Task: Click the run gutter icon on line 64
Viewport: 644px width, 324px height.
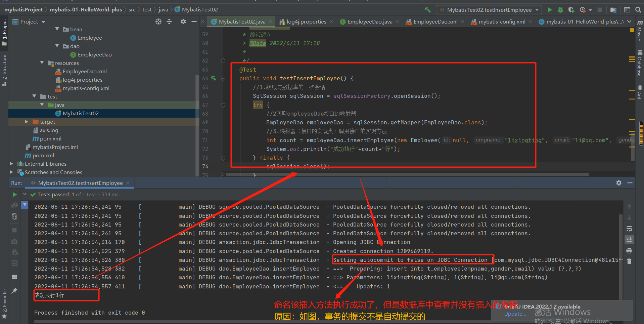Action: click(x=214, y=78)
